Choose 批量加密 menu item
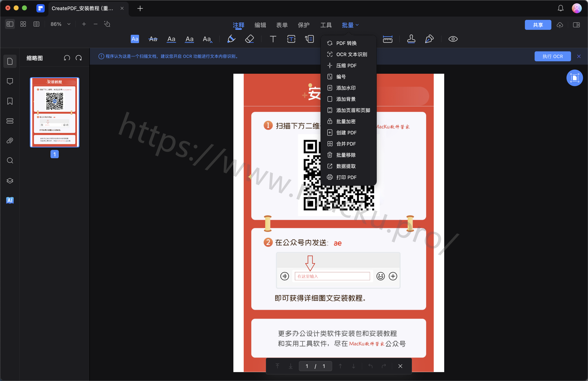Screen dimensions: 588x381 coord(348,121)
